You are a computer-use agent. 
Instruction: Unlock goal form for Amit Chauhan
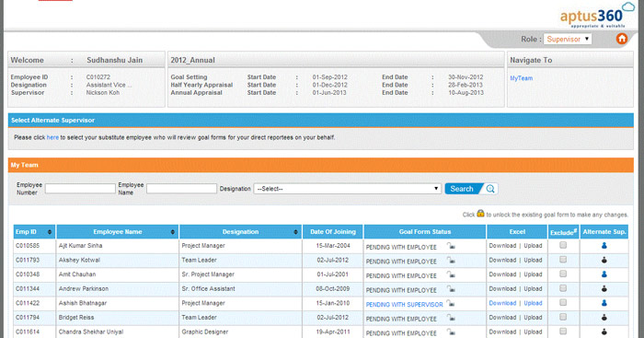(451, 274)
